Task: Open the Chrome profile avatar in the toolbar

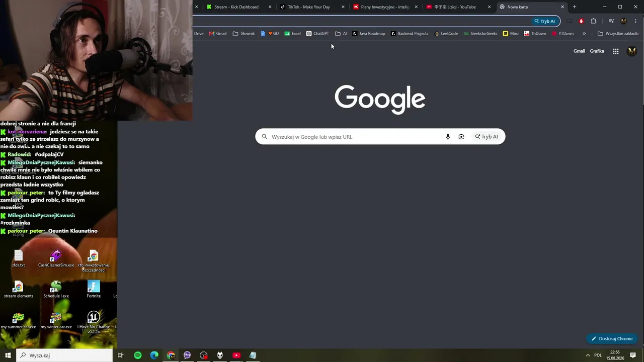Action: [624, 21]
